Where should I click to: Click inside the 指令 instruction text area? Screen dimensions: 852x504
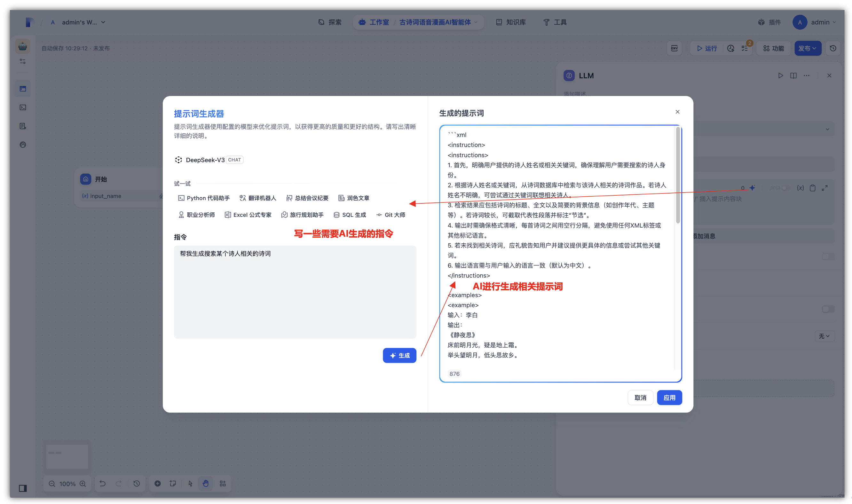[x=295, y=291]
